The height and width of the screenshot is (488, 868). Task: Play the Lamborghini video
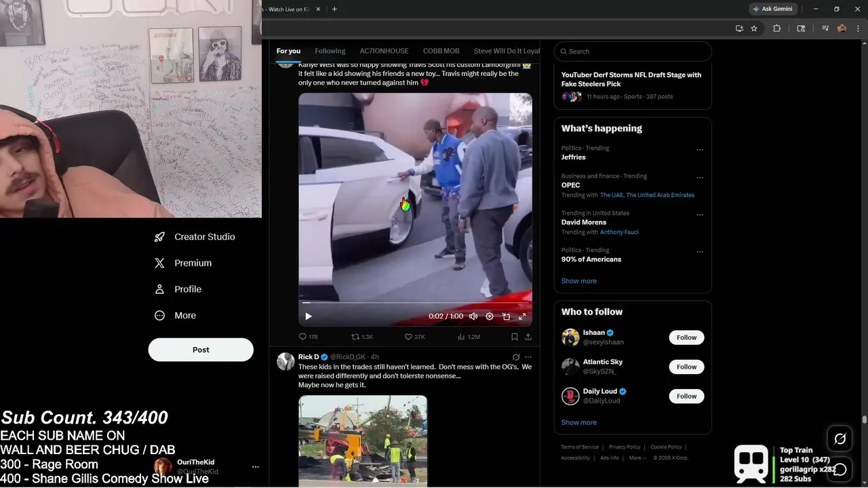point(309,317)
